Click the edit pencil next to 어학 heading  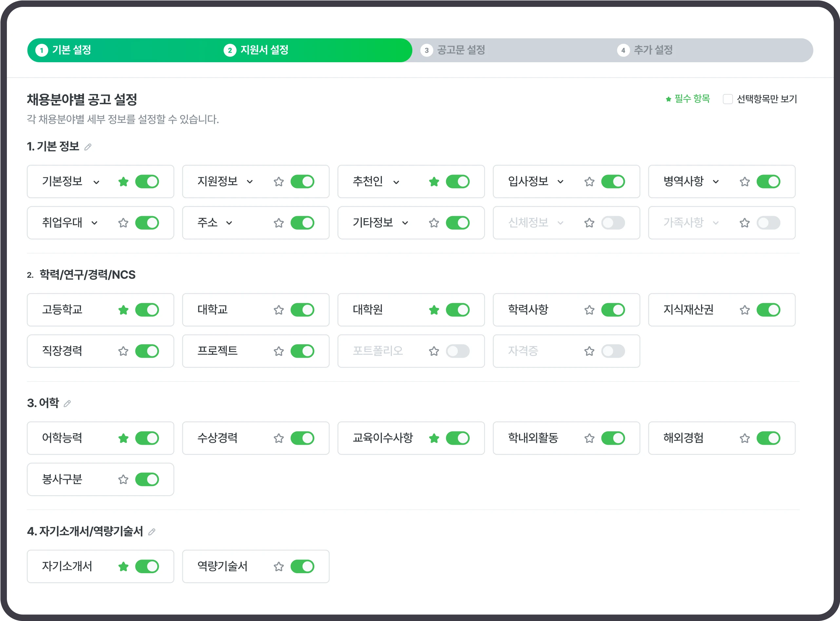pos(67,404)
